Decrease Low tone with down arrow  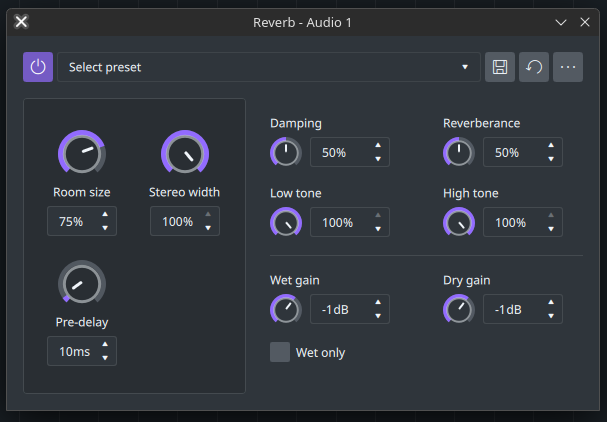pos(378,229)
